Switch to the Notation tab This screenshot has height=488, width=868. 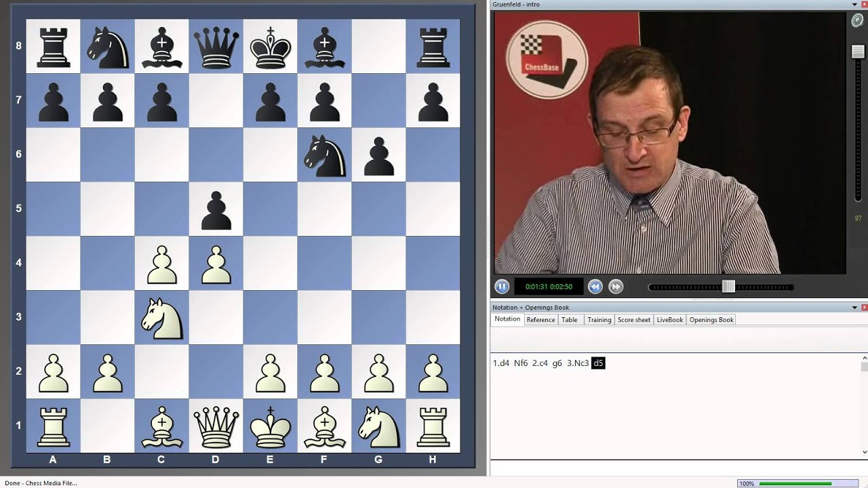[x=507, y=319]
